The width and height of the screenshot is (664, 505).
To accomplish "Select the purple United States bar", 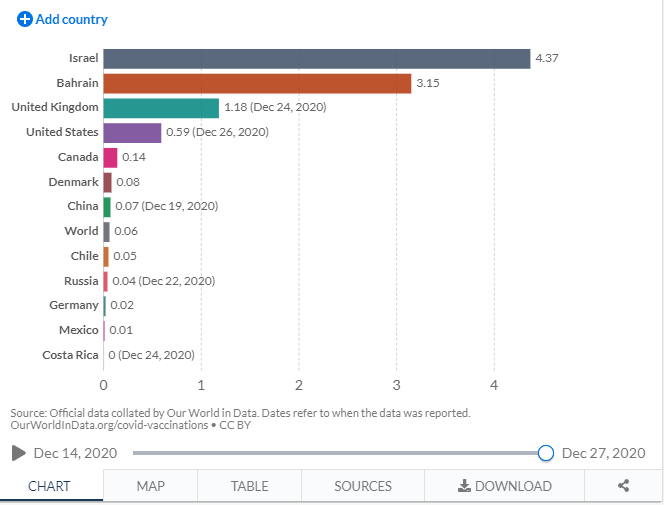I will pyautogui.click(x=132, y=133).
